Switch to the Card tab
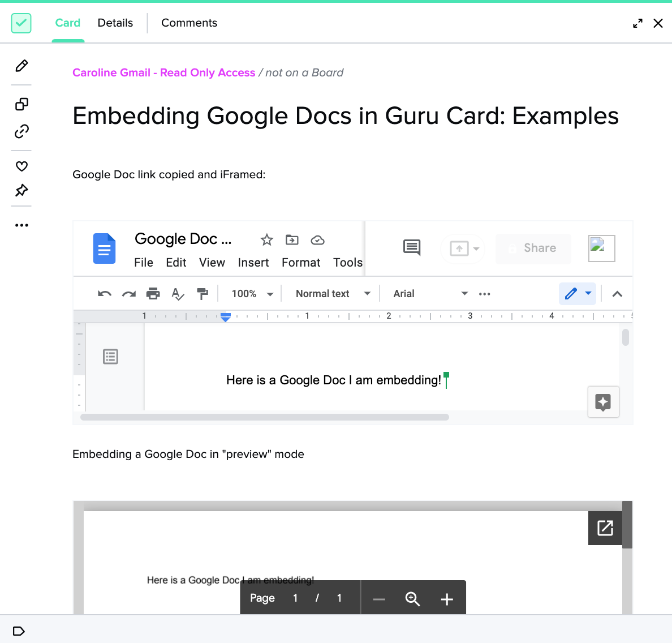The width and height of the screenshot is (672, 643). tap(68, 23)
